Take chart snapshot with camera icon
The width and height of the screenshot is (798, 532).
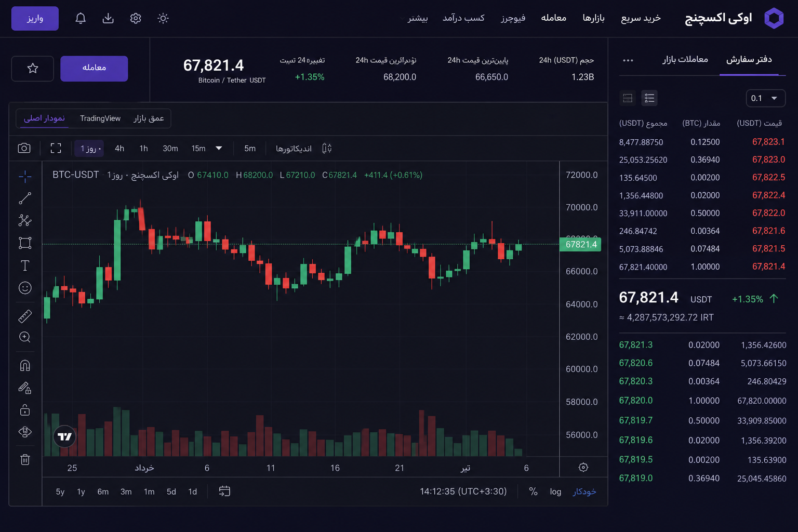[24, 148]
